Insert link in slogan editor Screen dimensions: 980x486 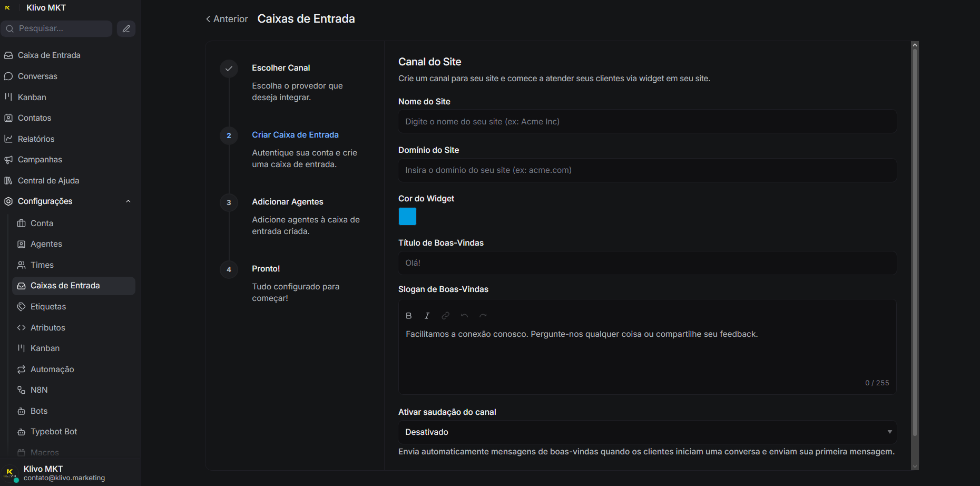[x=446, y=316]
